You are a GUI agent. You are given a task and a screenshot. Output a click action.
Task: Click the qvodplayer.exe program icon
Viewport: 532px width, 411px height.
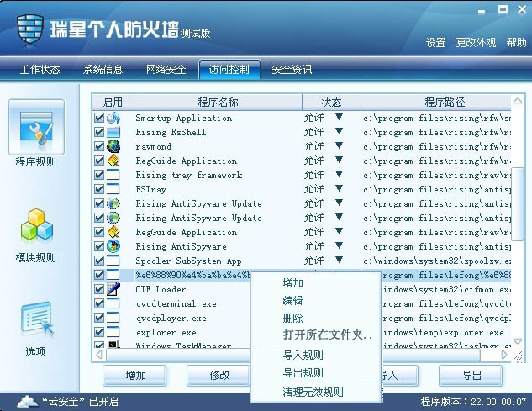click(113, 318)
